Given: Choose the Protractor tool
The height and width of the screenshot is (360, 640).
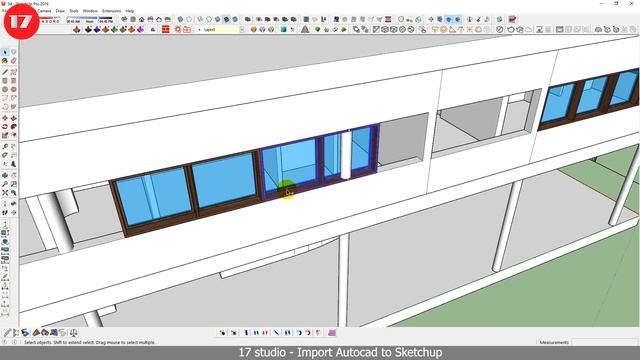Looking at the screenshot, I should [x=5, y=155].
